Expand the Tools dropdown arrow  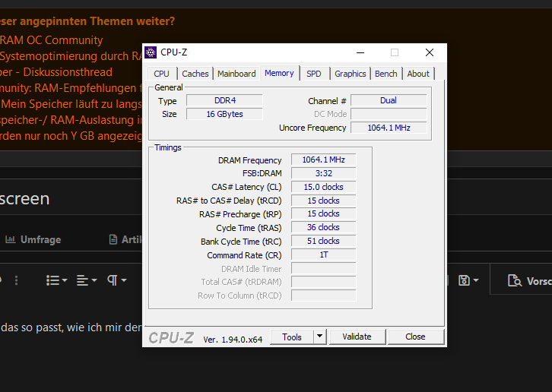click(319, 337)
